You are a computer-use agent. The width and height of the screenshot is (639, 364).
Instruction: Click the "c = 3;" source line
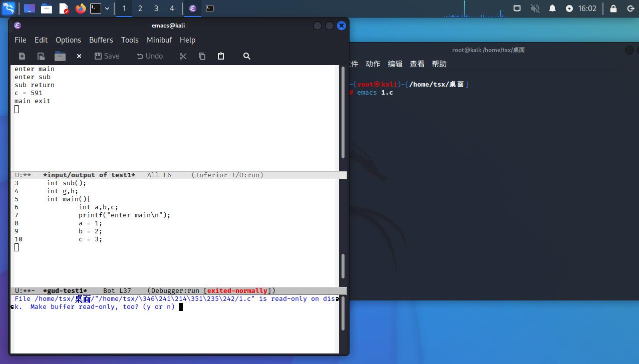point(90,239)
